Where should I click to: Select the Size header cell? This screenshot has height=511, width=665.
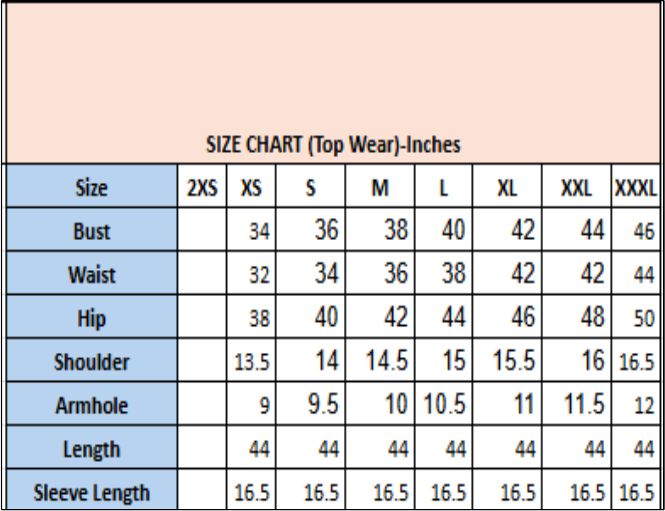tap(91, 186)
